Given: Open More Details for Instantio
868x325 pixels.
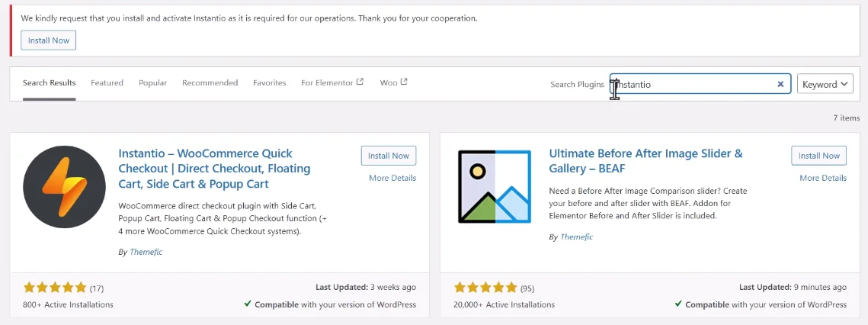Looking at the screenshot, I should click(x=392, y=178).
